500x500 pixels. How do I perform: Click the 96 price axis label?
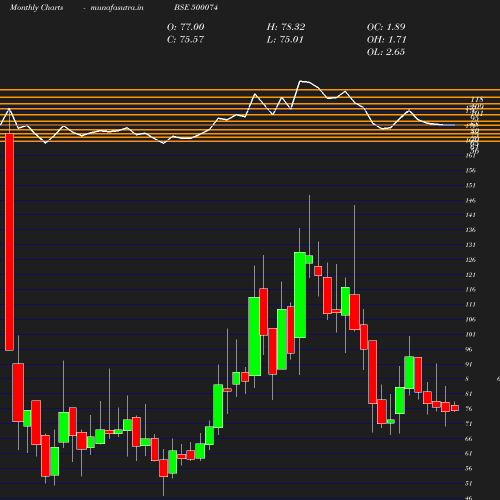[469, 349]
